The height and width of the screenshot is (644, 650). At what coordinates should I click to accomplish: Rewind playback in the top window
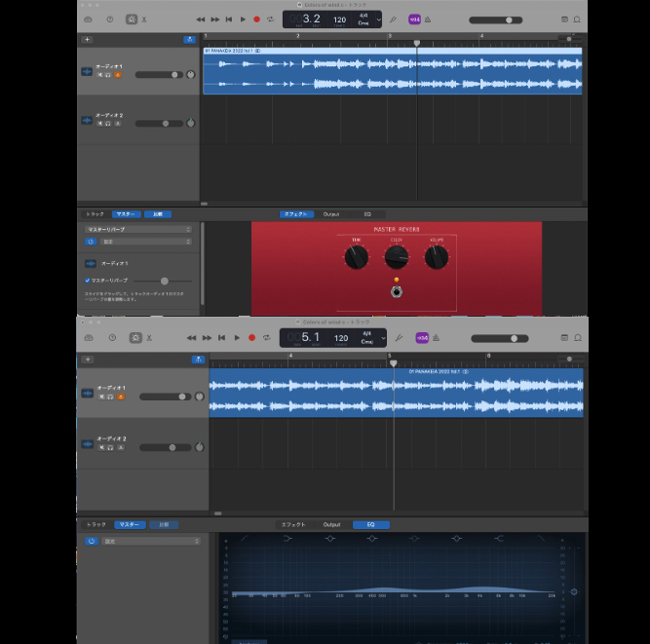pyautogui.click(x=201, y=19)
